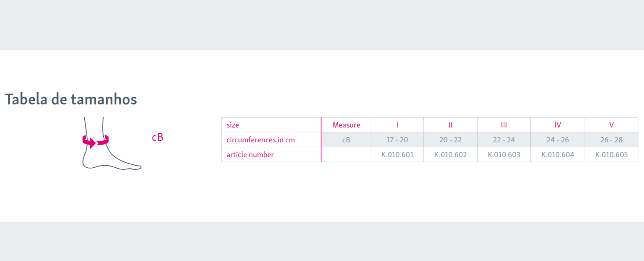Click the 22 - 24 circumference cell
The width and height of the screenshot is (644, 261).
point(504,140)
